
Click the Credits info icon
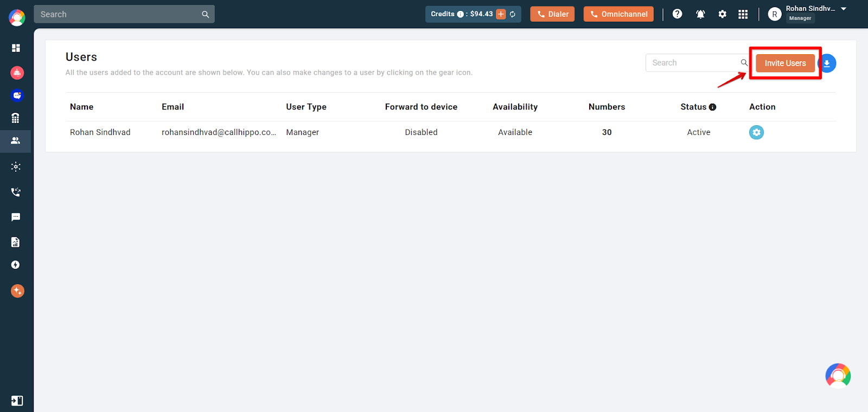tap(460, 14)
